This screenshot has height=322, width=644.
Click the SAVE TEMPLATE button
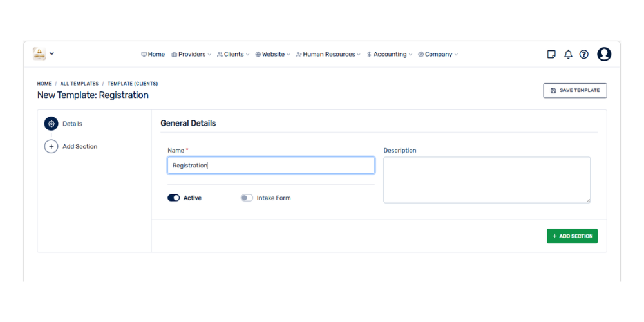point(574,90)
